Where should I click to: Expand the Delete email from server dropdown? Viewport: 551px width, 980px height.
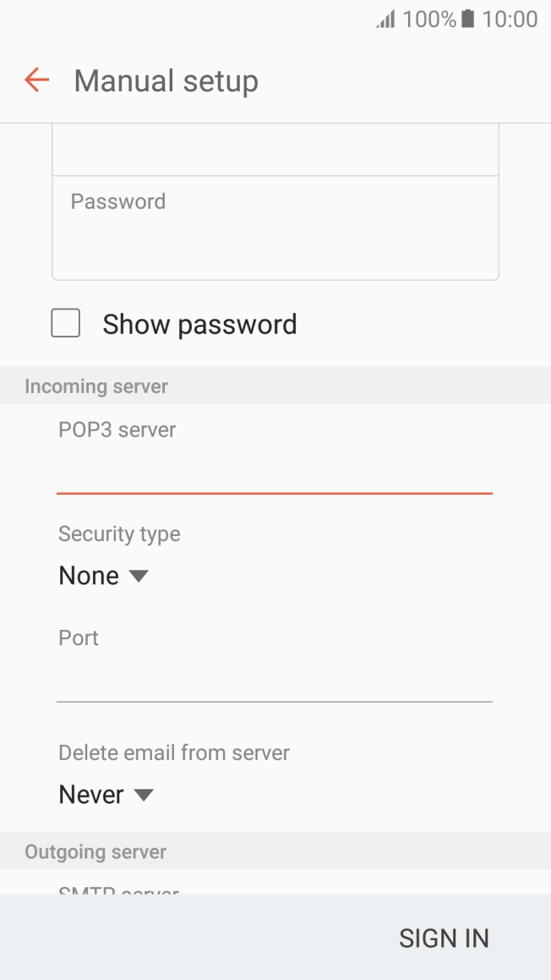(106, 794)
